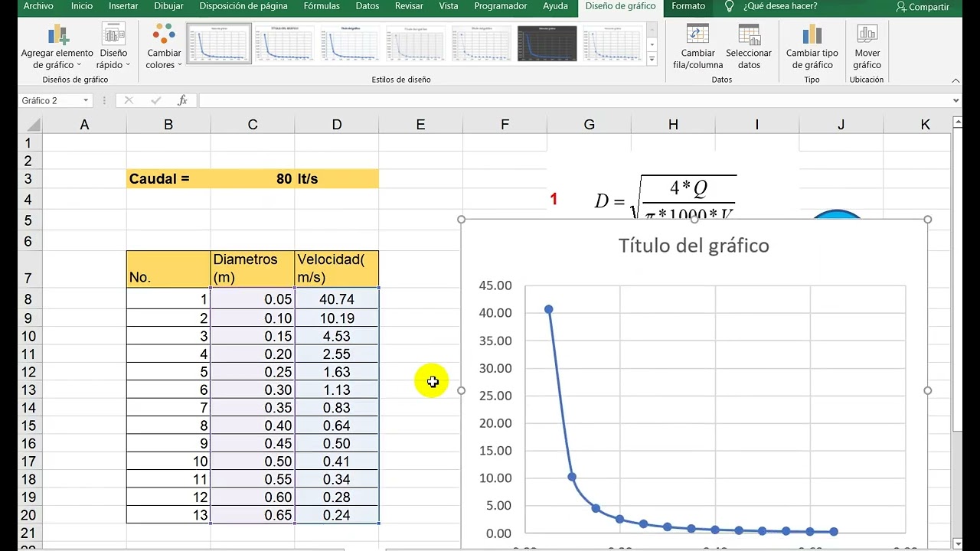Click the cell with value 80
This screenshot has width=980, height=551.
coord(253,178)
